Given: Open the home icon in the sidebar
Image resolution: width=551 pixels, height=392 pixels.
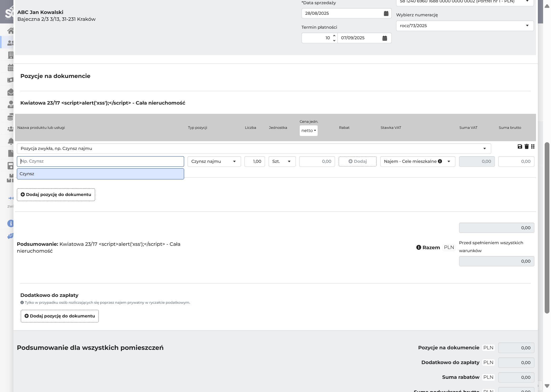Looking at the screenshot, I should pyautogui.click(x=11, y=31).
